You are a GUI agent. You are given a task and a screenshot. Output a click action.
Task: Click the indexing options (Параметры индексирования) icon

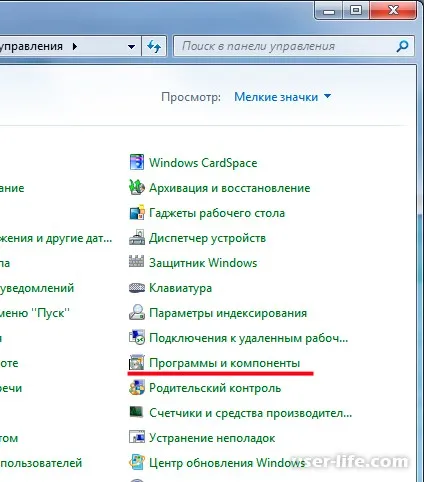point(137,312)
